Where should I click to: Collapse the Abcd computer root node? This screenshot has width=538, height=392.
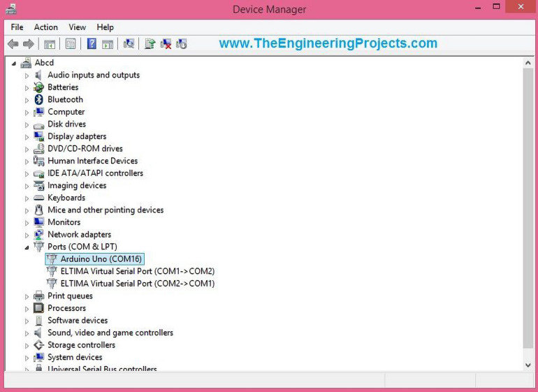pos(14,63)
